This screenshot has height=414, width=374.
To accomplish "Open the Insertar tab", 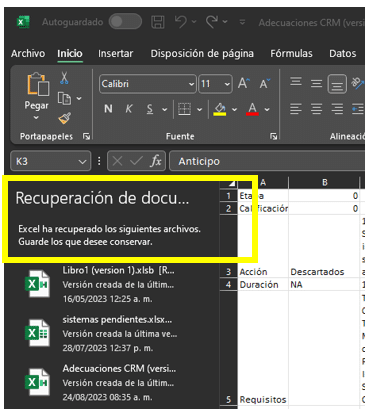I will 115,53.
